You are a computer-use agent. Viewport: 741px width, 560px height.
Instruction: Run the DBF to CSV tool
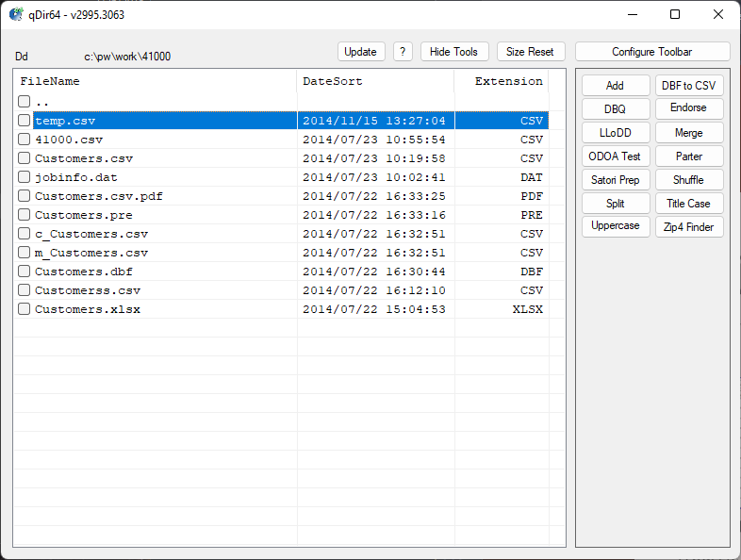689,86
